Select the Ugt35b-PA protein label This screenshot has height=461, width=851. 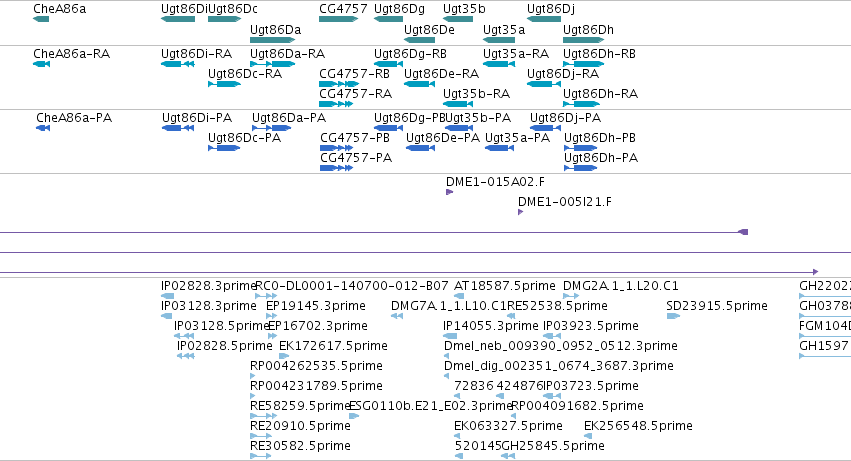(478, 118)
